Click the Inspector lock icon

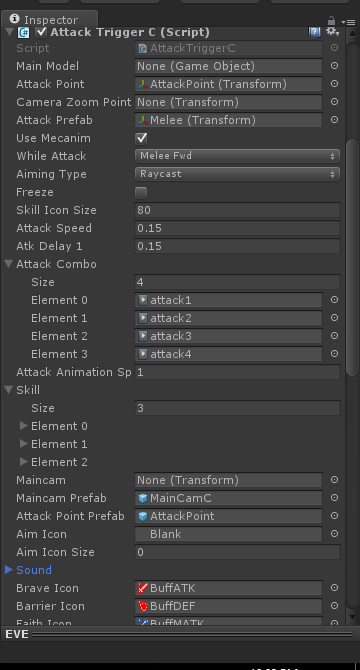pos(331,21)
